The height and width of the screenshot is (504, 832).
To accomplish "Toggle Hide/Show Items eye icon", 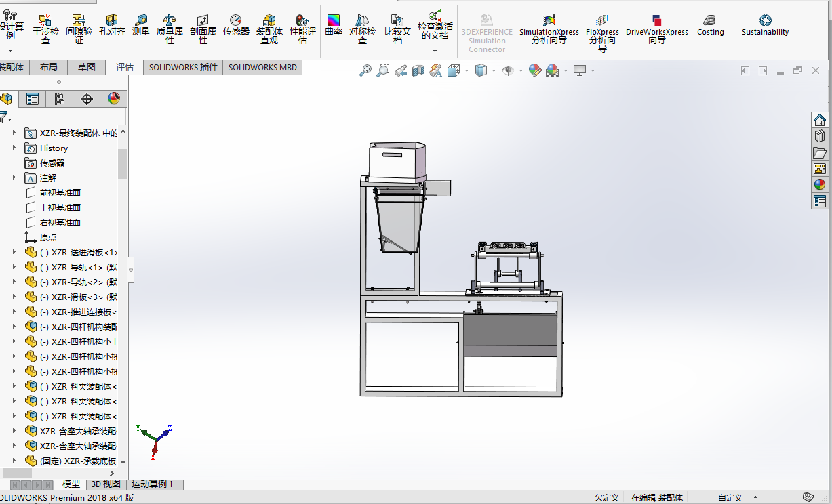I will [x=508, y=70].
